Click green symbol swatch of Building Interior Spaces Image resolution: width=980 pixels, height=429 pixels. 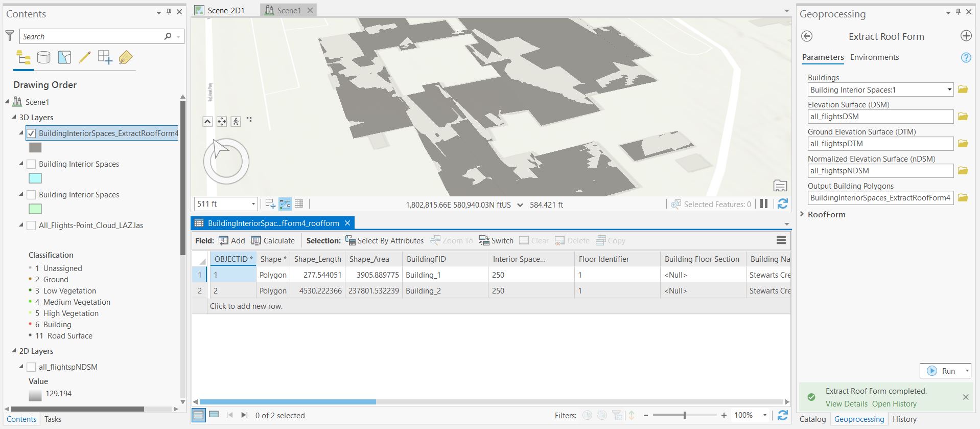[x=35, y=209]
